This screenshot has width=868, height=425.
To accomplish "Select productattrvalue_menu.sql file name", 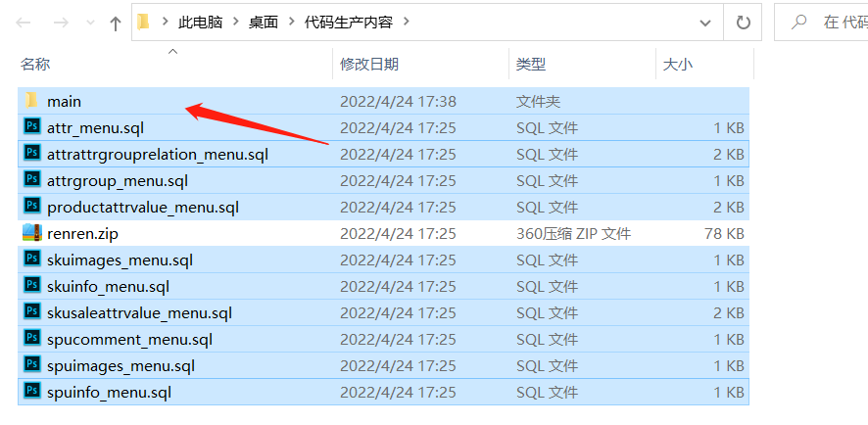I will pyautogui.click(x=143, y=208).
